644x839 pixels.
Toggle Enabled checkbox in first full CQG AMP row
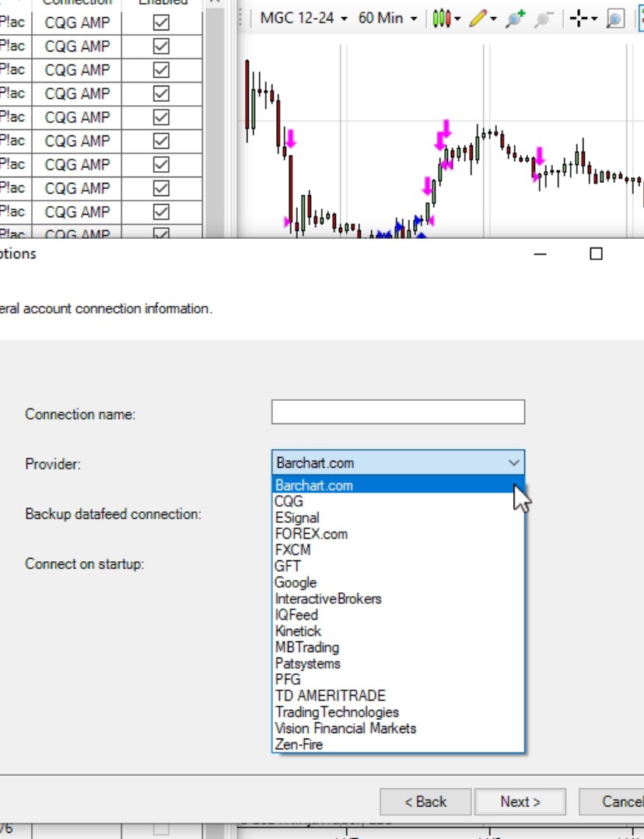click(161, 23)
